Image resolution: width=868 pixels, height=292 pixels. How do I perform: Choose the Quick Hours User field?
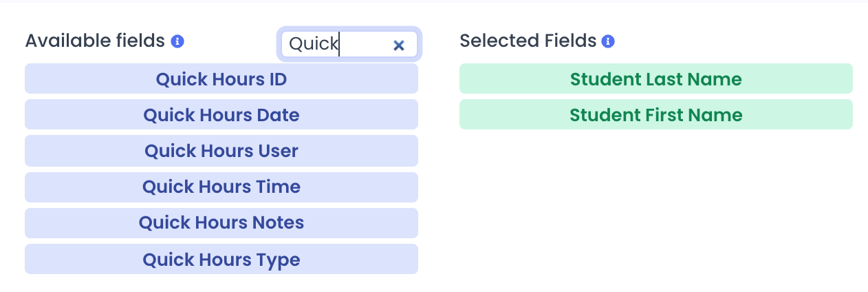[221, 151]
